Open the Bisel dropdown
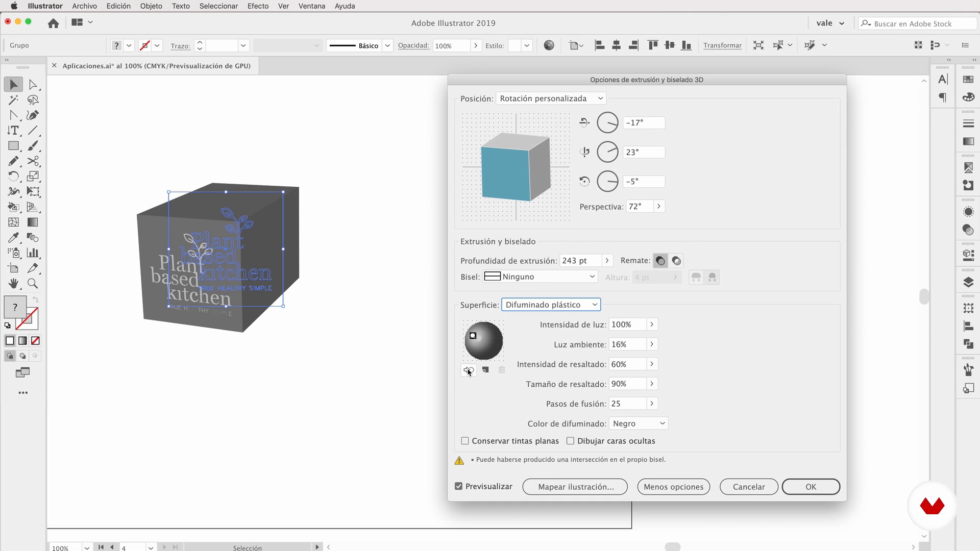The height and width of the screenshot is (551, 980). coord(540,277)
